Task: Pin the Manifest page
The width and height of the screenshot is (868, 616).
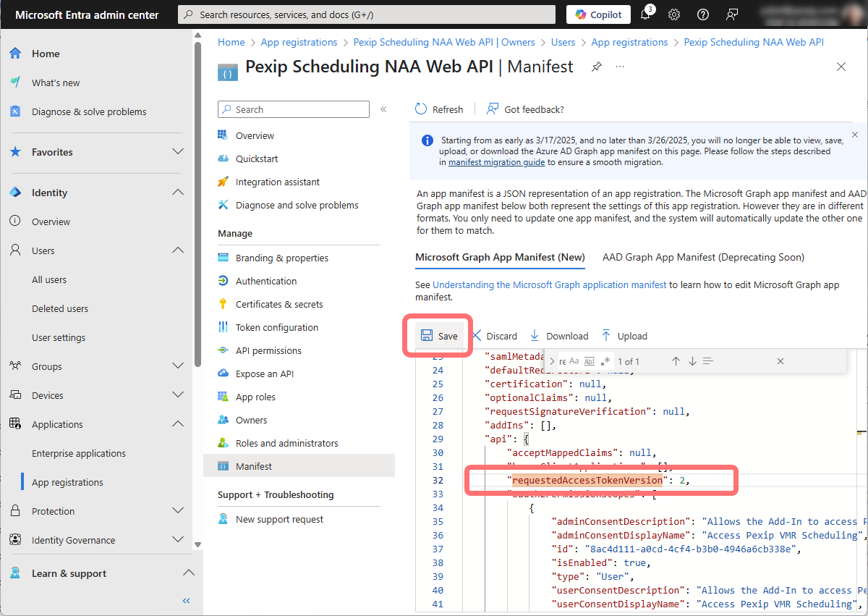Action: 596,67
